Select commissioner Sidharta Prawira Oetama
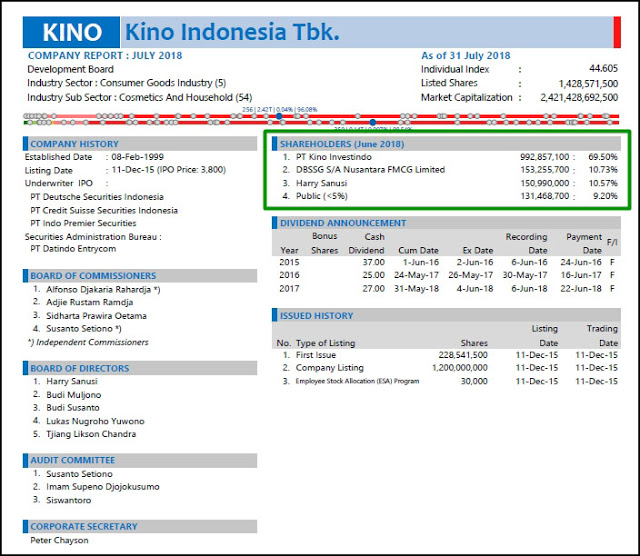This screenshot has height=556, width=640. [96, 316]
